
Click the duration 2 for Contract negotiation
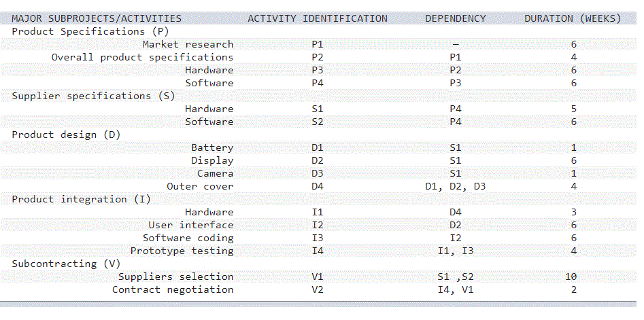tap(574, 289)
